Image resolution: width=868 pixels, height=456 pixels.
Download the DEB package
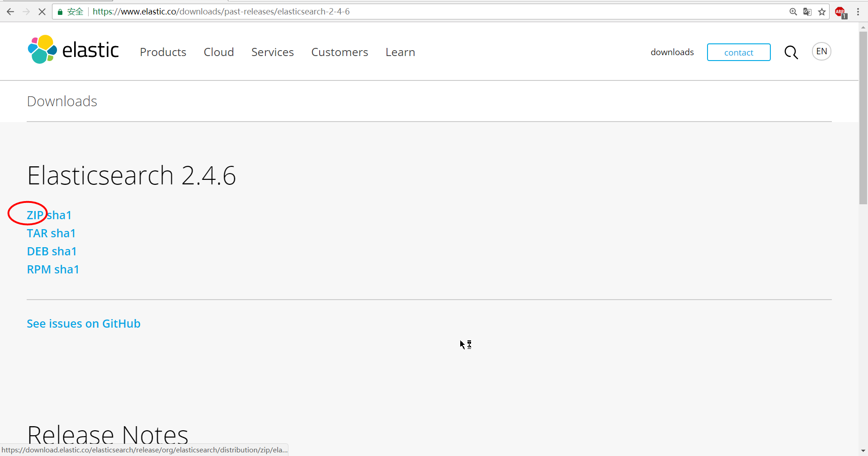click(38, 251)
